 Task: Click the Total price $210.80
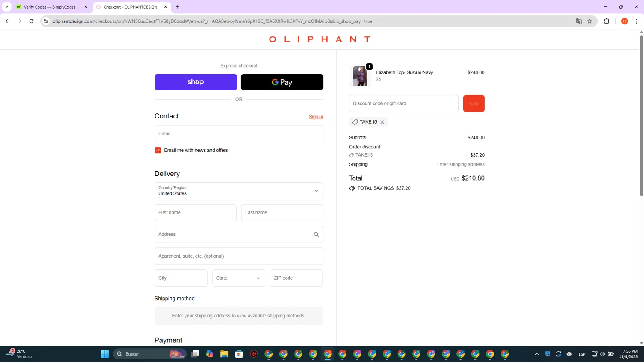pos(473,178)
